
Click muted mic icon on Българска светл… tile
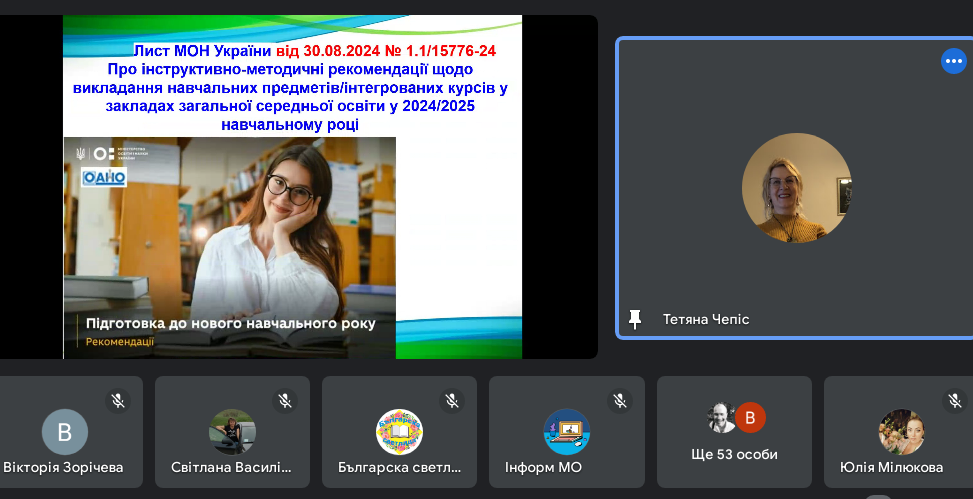(x=452, y=401)
